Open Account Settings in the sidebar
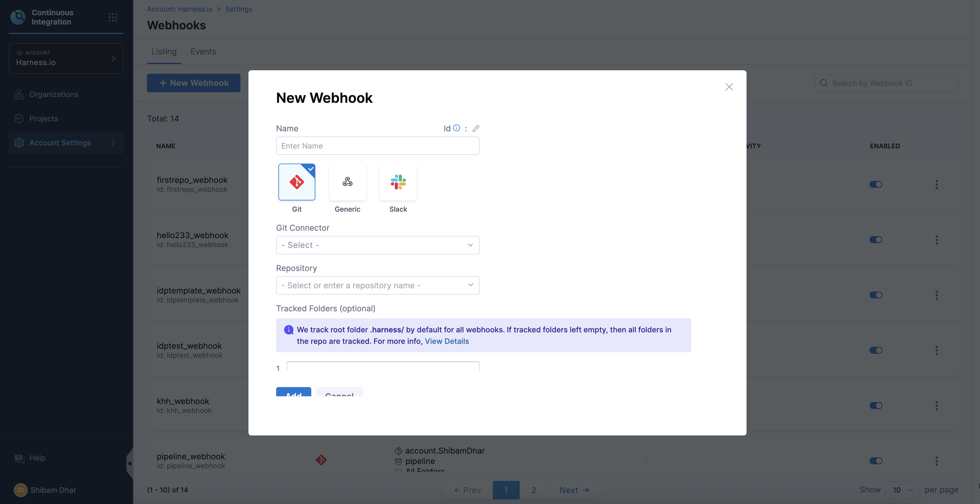980x504 pixels. (60, 143)
